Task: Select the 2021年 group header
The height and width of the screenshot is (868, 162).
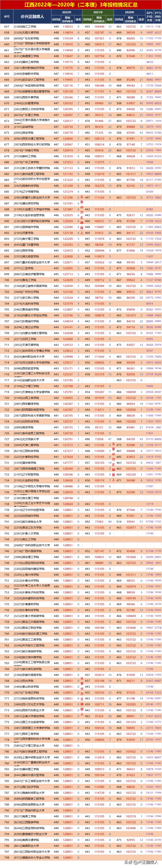Action: pos(98,12)
